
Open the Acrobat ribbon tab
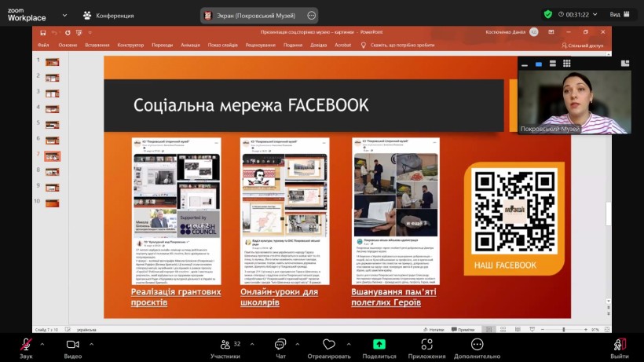click(x=343, y=45)
